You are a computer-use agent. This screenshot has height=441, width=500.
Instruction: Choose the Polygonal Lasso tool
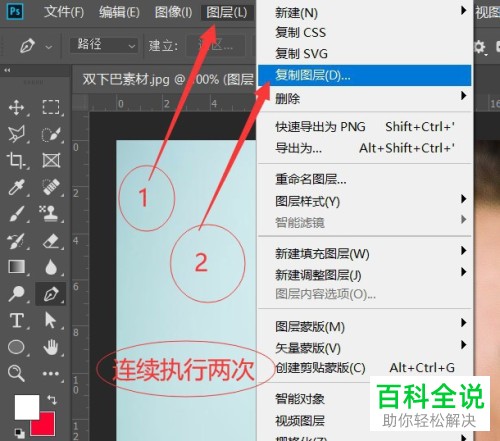(x=16, y=134)
